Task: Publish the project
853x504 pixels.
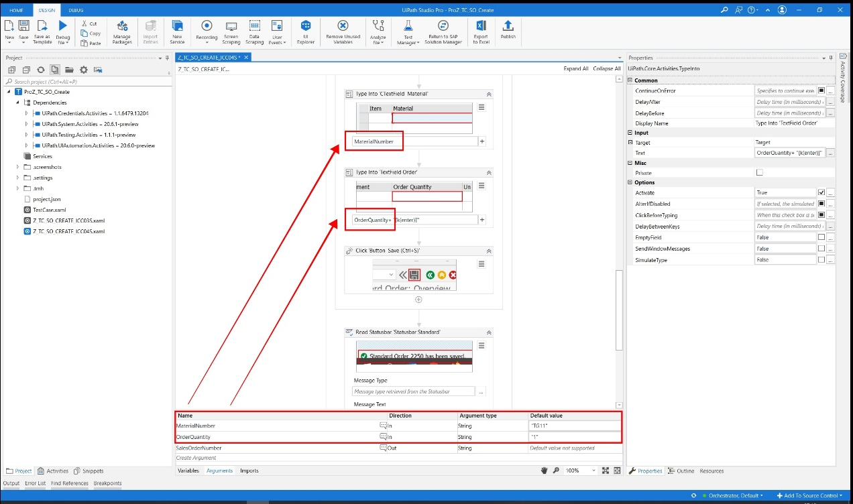Action: pyautogui.click(x=508, y=31)
